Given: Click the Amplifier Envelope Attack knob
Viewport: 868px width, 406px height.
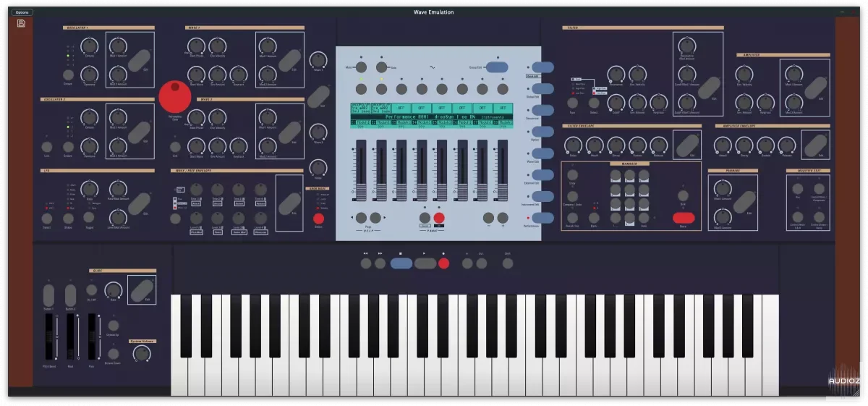Looking at the screenshot, I should pyautogui.click(x=723, y=145).
